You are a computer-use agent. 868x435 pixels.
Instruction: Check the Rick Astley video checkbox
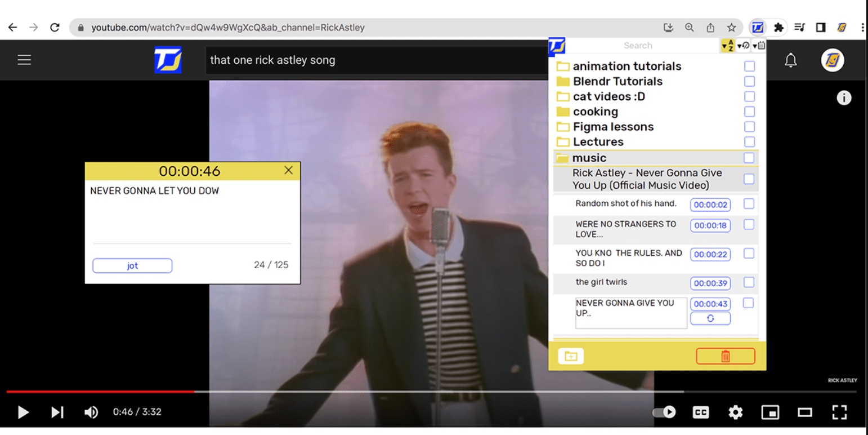(749, 179)
